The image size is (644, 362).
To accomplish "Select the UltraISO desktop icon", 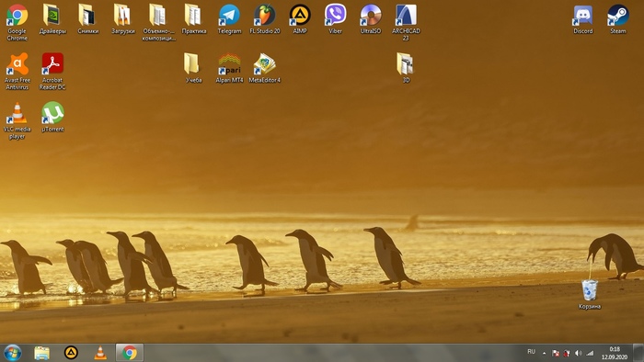I will pyautogui.click(x=371, y=19).
